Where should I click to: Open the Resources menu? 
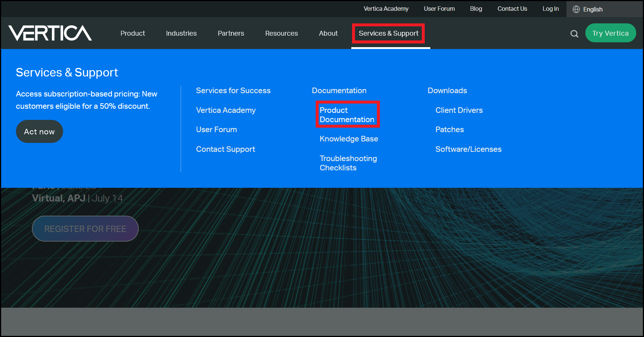(x=282, y=33)
